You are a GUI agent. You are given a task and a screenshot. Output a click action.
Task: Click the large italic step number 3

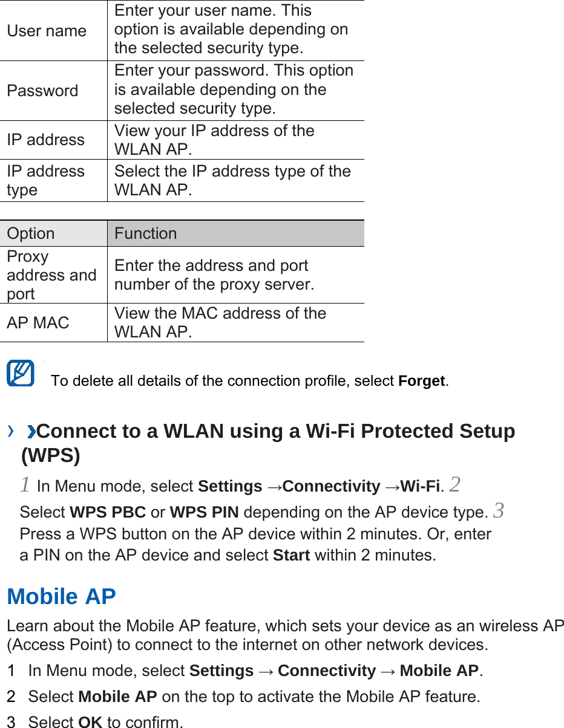pyautogui.click(x=498, y=511)
